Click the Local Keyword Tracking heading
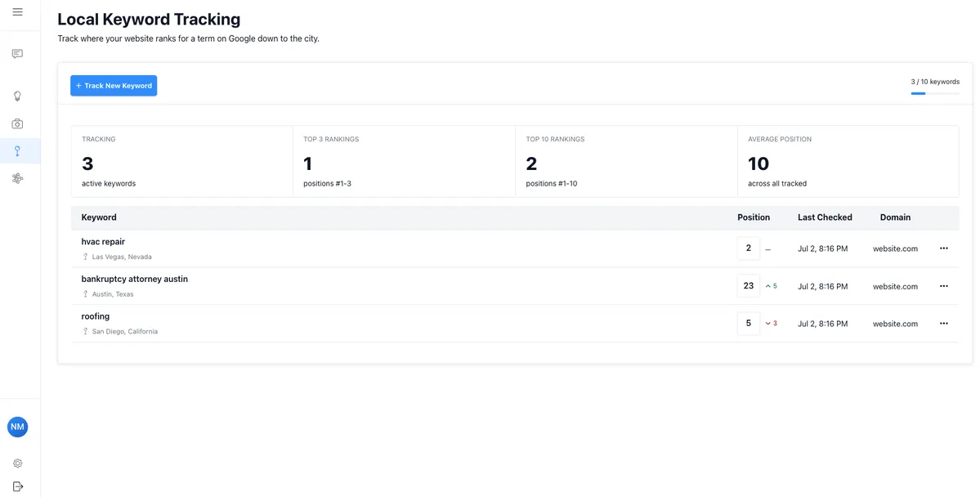The width and height of the screenshot is (980, 497). tap(149, 20)
